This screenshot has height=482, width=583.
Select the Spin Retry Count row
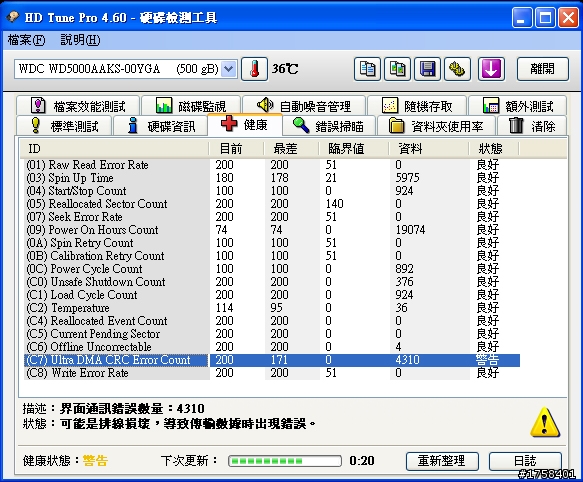(272, 243)
